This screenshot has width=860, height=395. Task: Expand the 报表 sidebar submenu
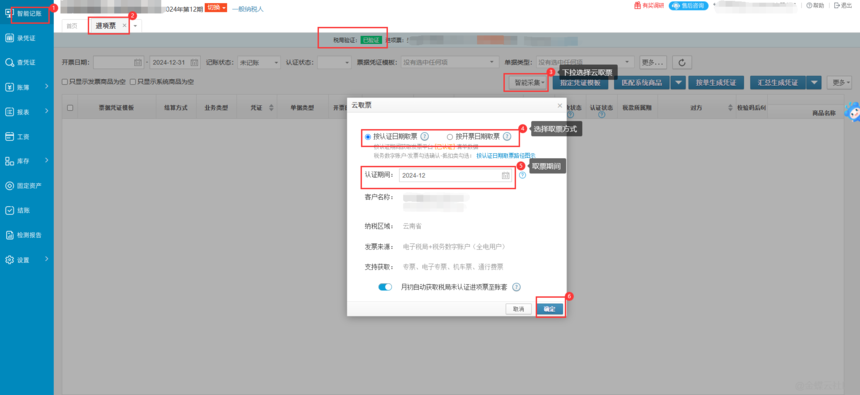(x=47, y=111)
